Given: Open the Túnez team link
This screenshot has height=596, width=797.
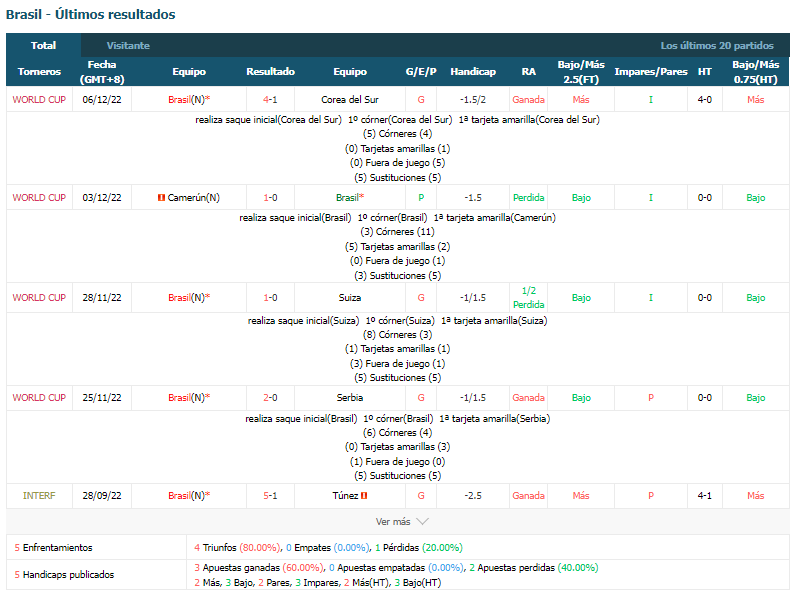Looking at the screenshot, I should tap(346, 495).
